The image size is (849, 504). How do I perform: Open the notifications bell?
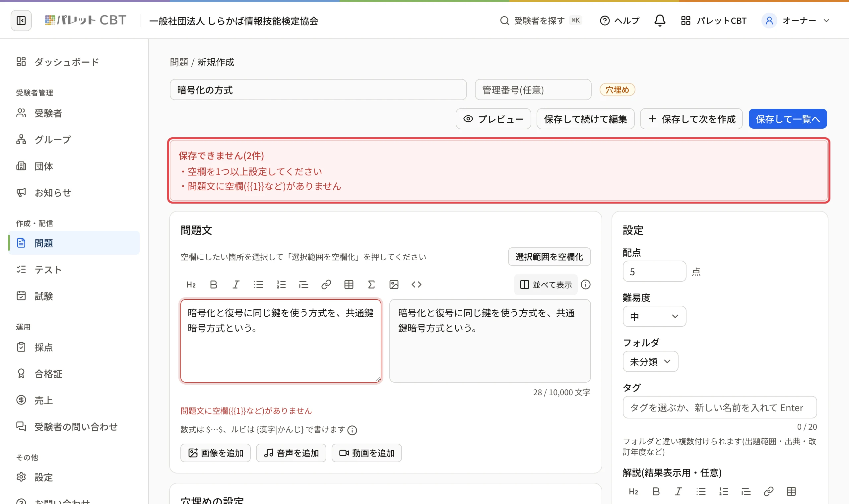click(660, 21)
